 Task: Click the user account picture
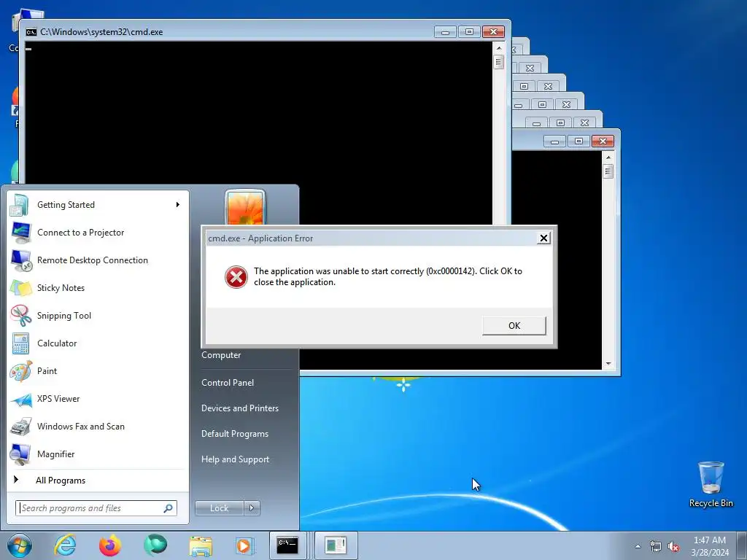point(245,208)
